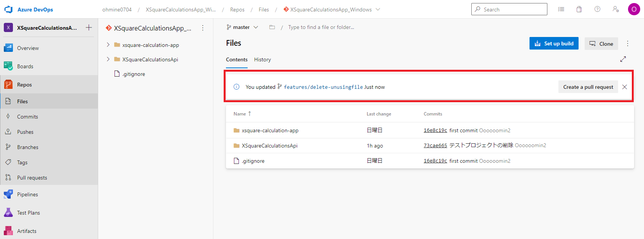Open the Help question mark icon
The height and width of the screenshot is (239, 644).
[x=597, y=9]
